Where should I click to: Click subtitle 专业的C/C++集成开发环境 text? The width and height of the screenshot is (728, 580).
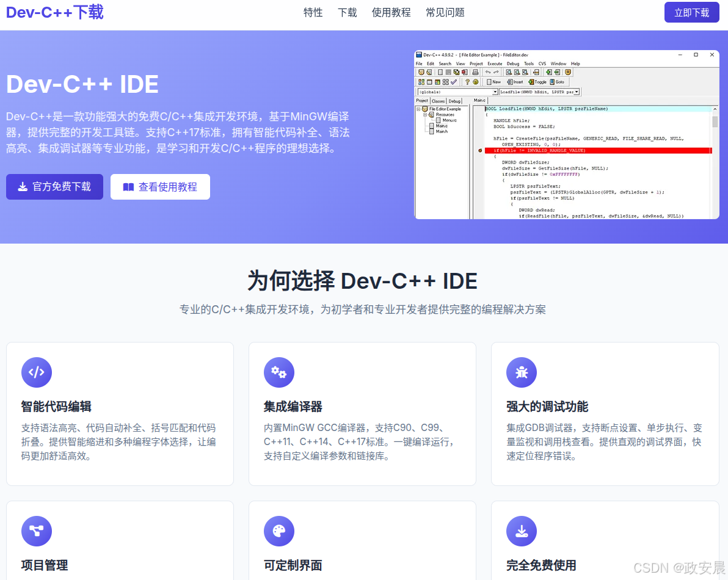363,310
